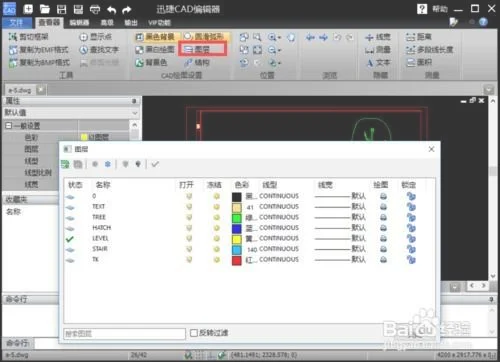Select the 多段线长度 tool
This screenshot has height=362, width=500.
pos(429,50)
